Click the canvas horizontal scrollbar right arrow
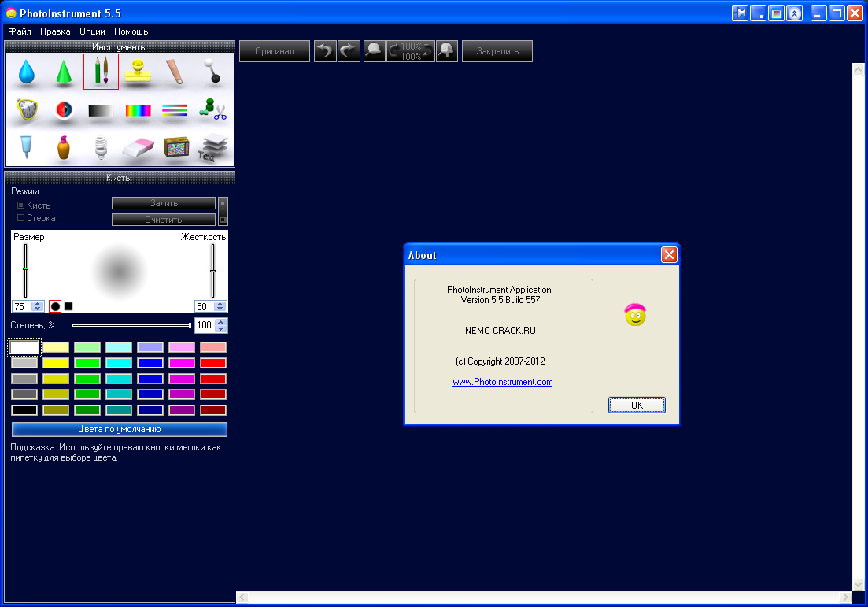Image resolution: width=868 pixels, height=607 pixels. point(845,598)
